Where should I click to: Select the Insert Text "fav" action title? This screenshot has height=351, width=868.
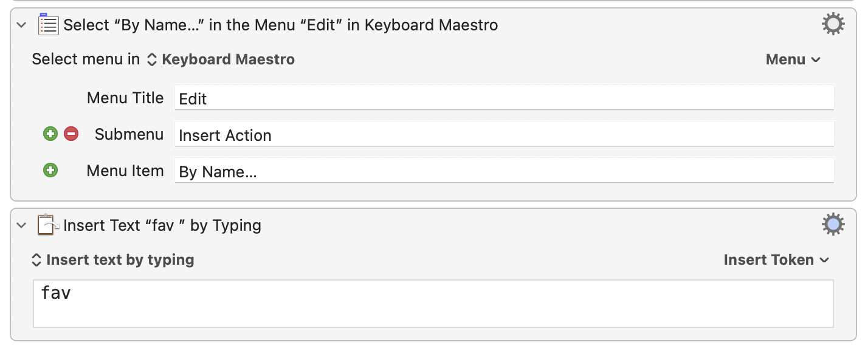(162, 225)
